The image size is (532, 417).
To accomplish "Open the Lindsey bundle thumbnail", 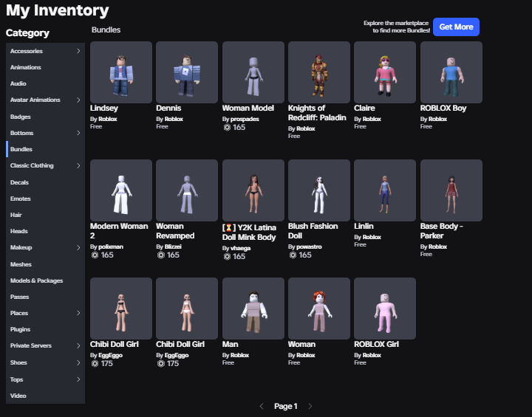I will [121, 72].
